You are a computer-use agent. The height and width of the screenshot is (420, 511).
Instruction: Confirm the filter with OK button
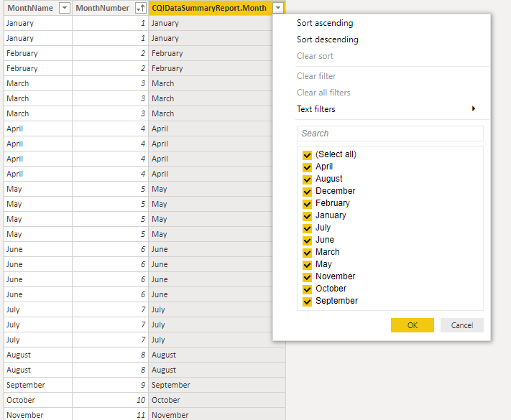413,325
